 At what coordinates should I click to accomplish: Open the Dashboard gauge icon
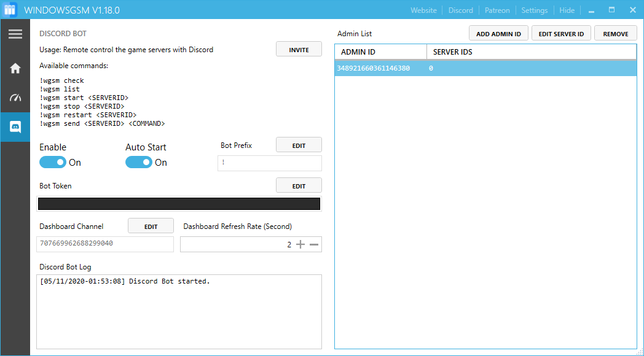15,98
